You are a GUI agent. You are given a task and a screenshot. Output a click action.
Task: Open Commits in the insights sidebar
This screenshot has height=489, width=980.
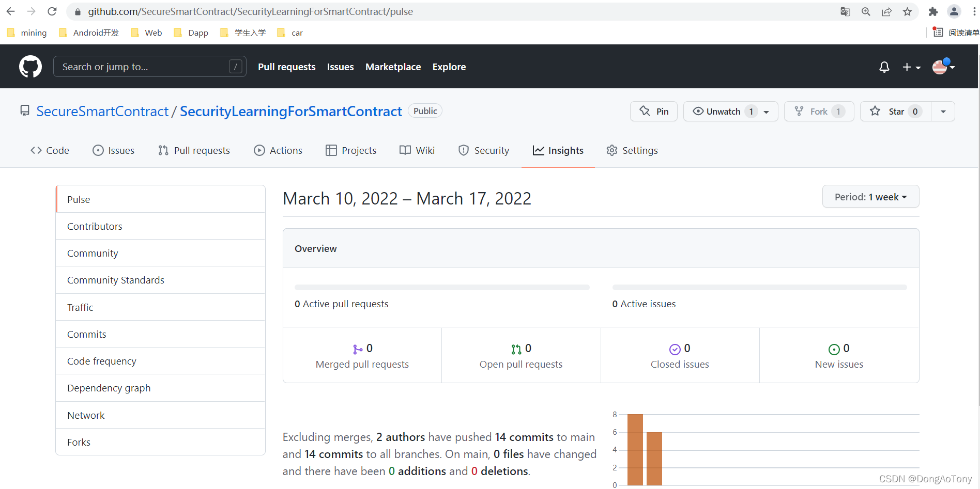click(161, 334)
